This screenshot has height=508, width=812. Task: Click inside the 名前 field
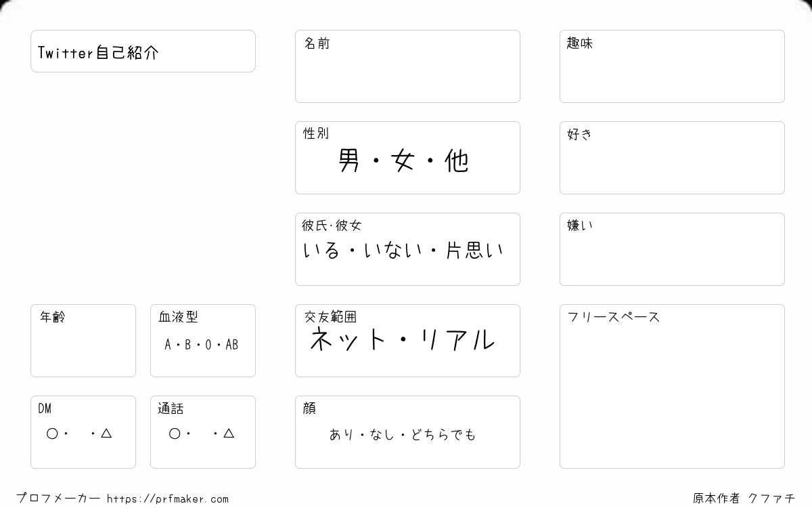pos(407,66)
